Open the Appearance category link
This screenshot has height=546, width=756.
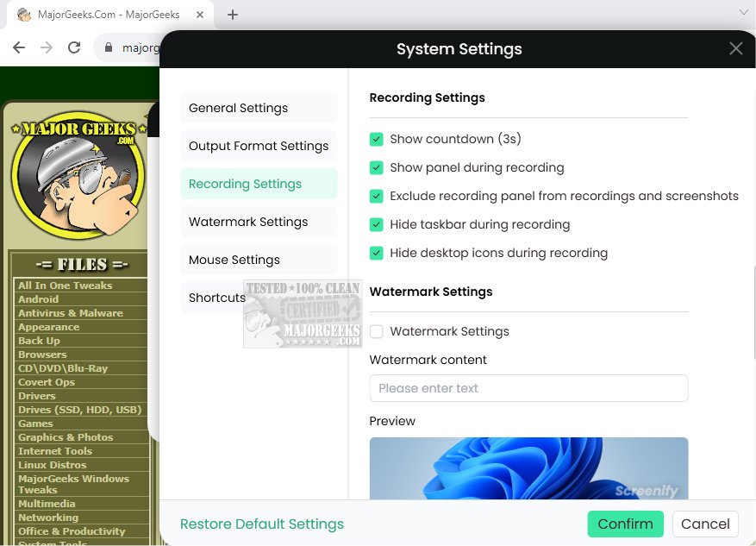click(x=48, y=327)
